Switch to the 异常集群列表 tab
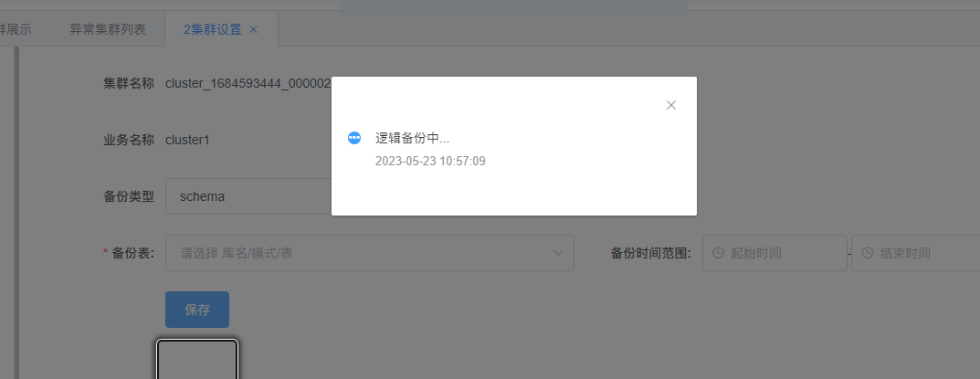The height and width of the screenshot is (379, 980). tap(108, 29)
